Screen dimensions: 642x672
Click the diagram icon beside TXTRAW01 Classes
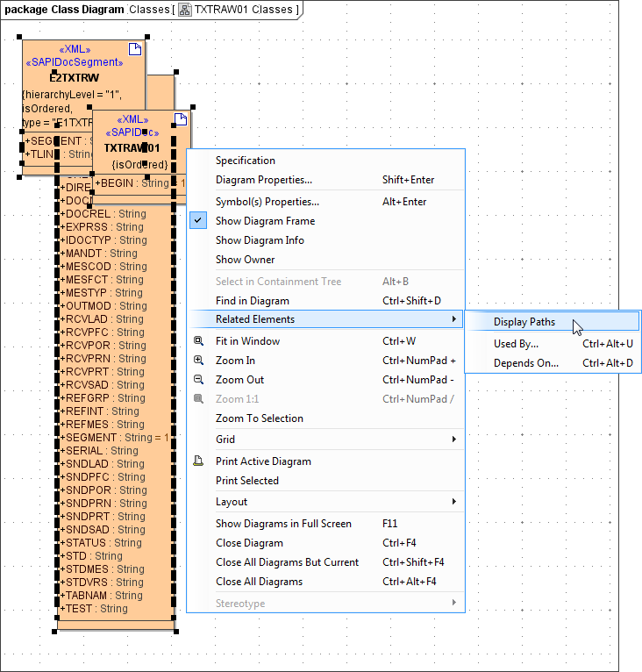tap(184, 10)
